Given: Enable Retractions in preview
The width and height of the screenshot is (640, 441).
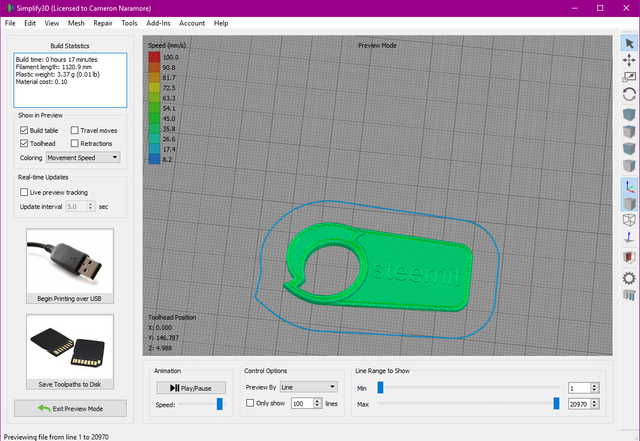Looking at the screenshot, I should pyautogui.click(x=75, y=143).
